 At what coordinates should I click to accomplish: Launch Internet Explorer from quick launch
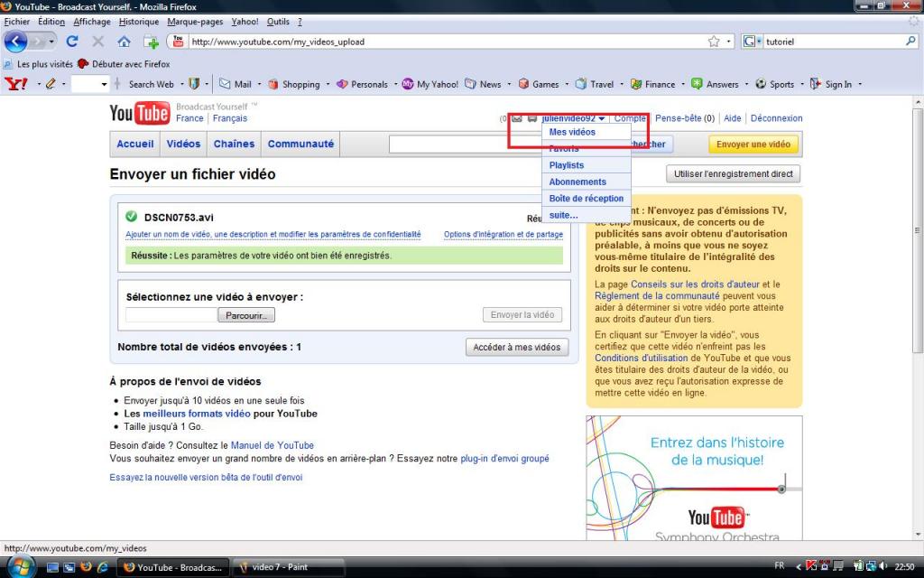102,567
